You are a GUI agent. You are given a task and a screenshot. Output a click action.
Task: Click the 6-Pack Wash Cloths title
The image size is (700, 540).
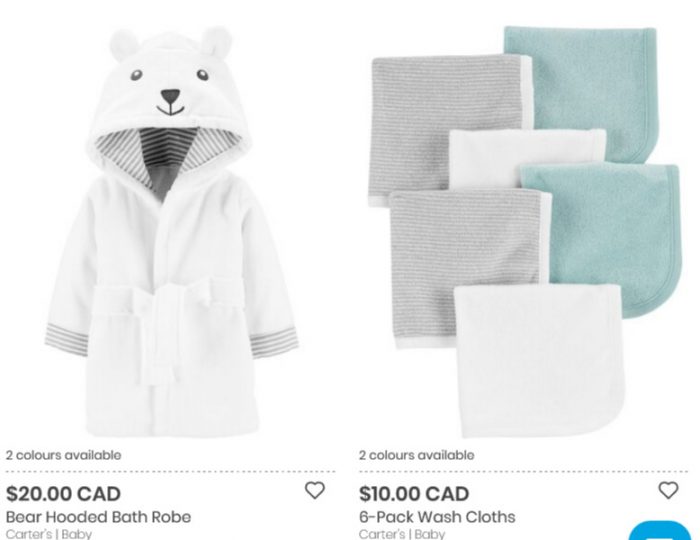(437, 517)
